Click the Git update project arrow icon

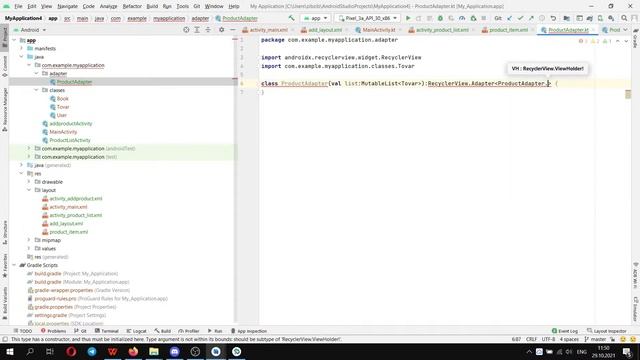tap(509, 18)
